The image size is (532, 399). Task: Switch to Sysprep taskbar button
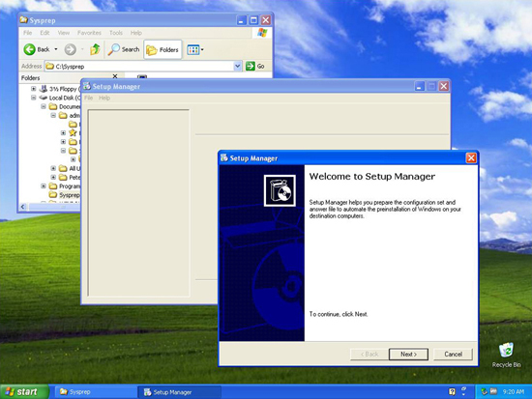coord(96,392)
